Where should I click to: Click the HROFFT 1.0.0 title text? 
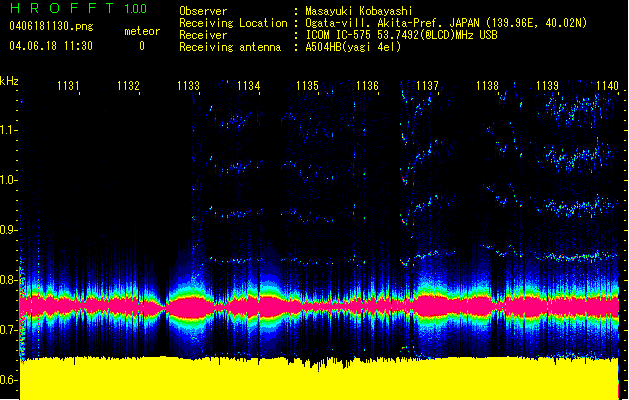click(x=78, y=8)
